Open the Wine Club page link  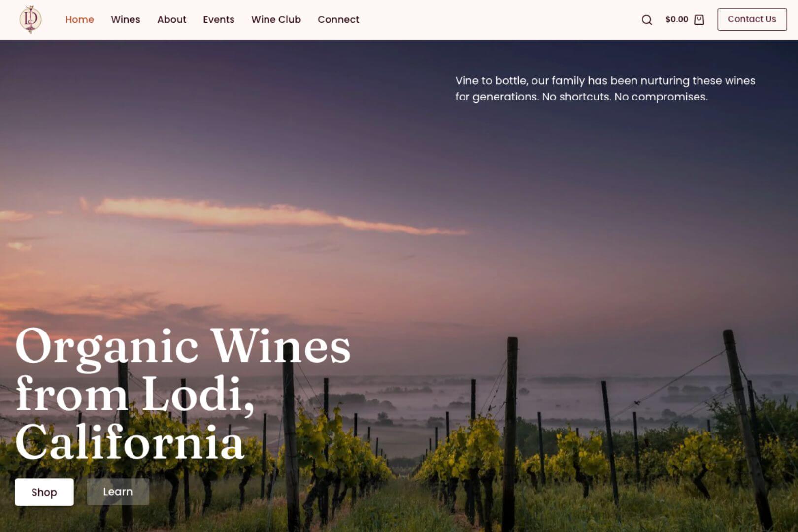[276, 19]
